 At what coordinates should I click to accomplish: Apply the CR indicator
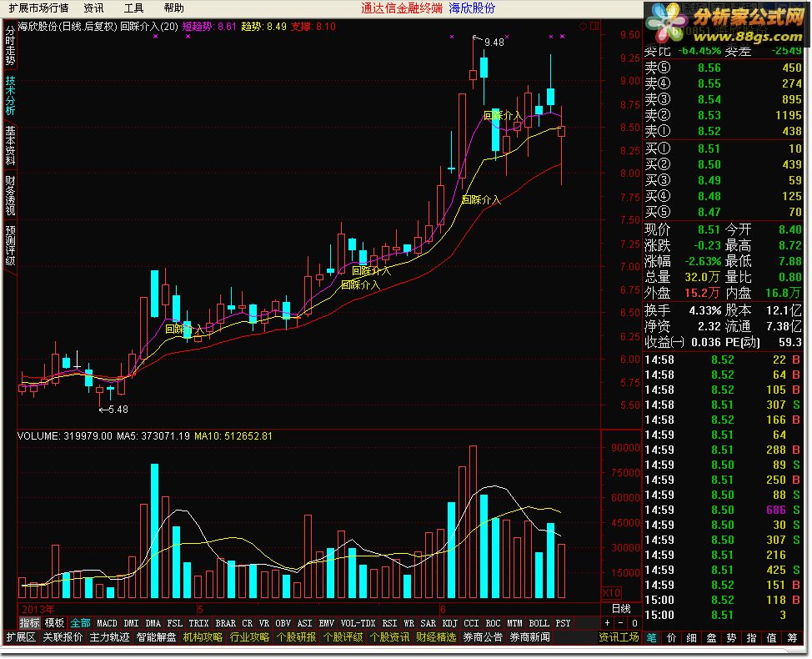click(247, 623)
